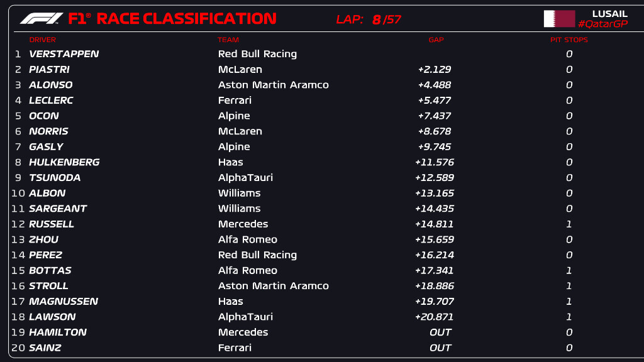Click LECLERC's gap of +5.477
644x362 pixels.
[x=434, y=101]
